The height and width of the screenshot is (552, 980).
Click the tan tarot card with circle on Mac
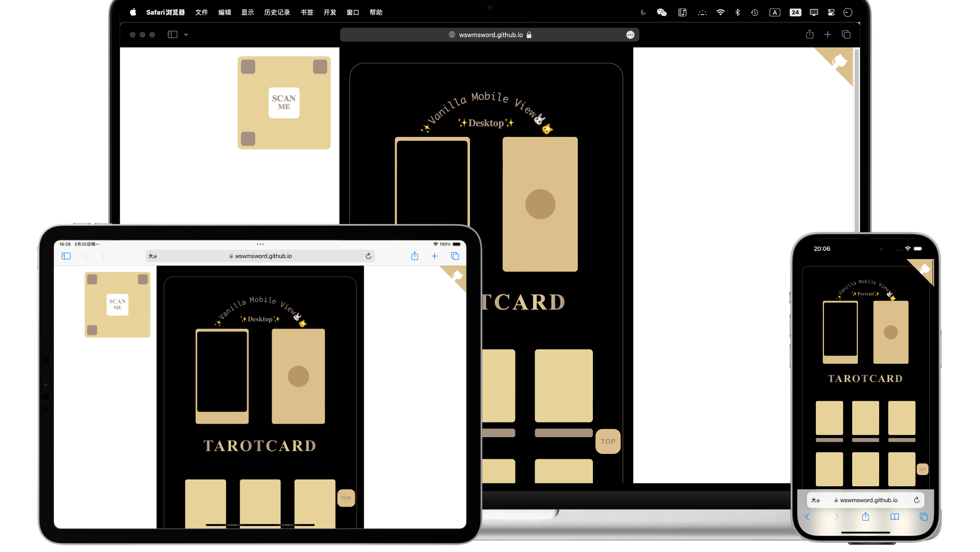coord(540,204)
